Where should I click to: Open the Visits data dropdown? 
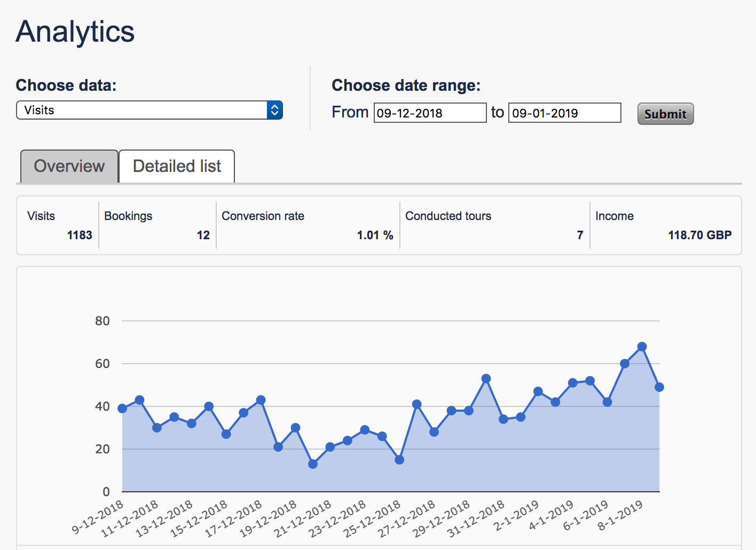point(149,110)
